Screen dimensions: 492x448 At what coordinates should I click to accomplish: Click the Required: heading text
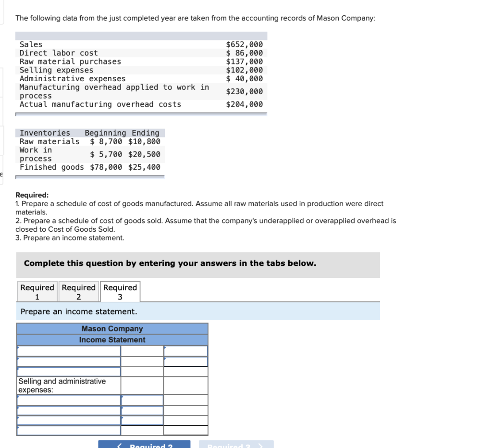[x=32, y=195]
